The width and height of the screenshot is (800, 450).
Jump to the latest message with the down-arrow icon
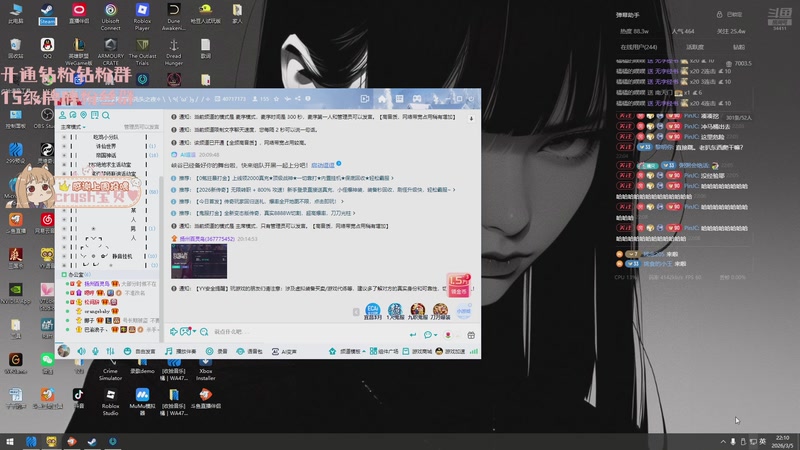click(x=471, y=118)
